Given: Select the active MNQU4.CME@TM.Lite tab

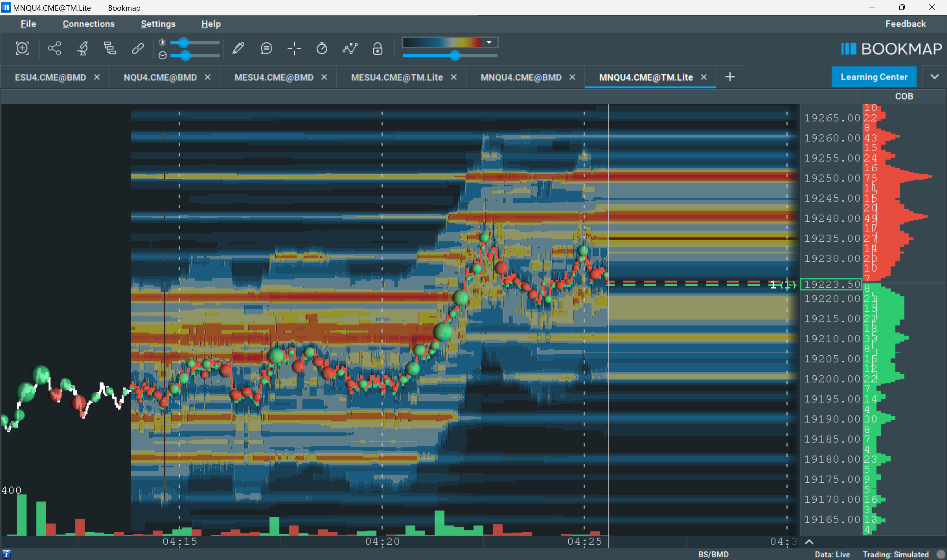Looking at the screenshot, I should pos(646,77).
